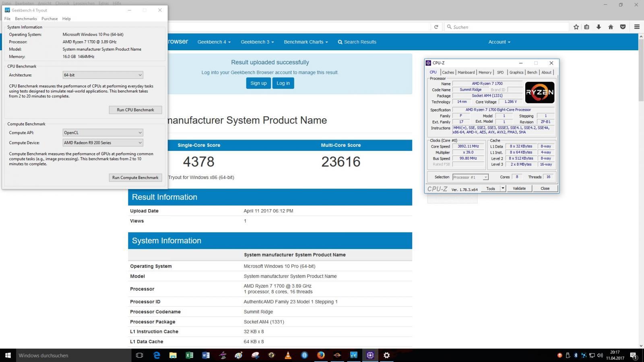Image resolution: width=644 pixels, height=362 pixels.
Task: Click the CPU-Z Tools button
Action: coord(491,188)
